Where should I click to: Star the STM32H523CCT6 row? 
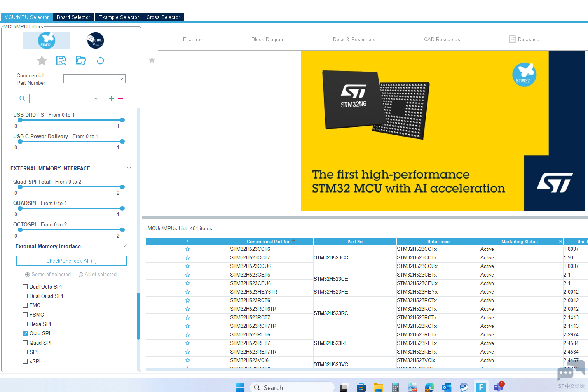188,249
